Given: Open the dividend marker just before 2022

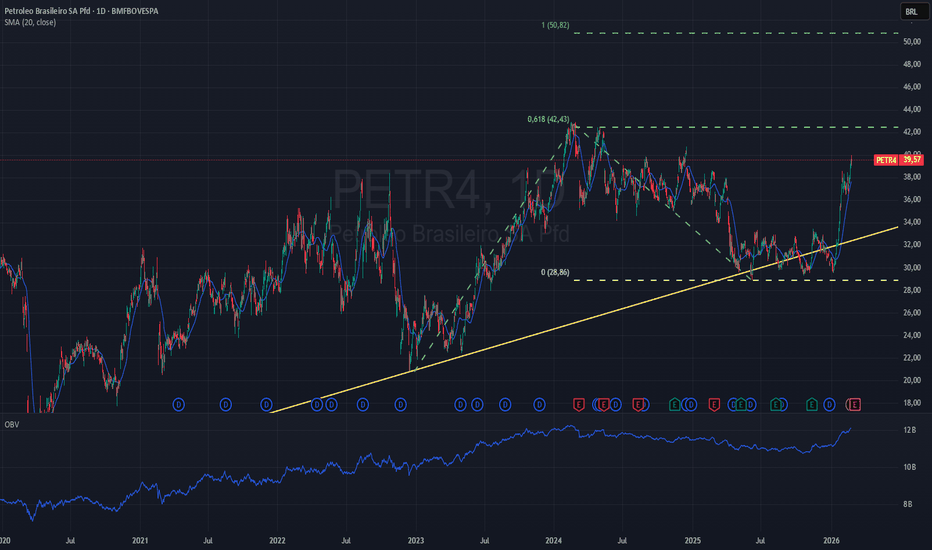Looking at the screenshot, I should pyautogui.click(x=266, y=405).
